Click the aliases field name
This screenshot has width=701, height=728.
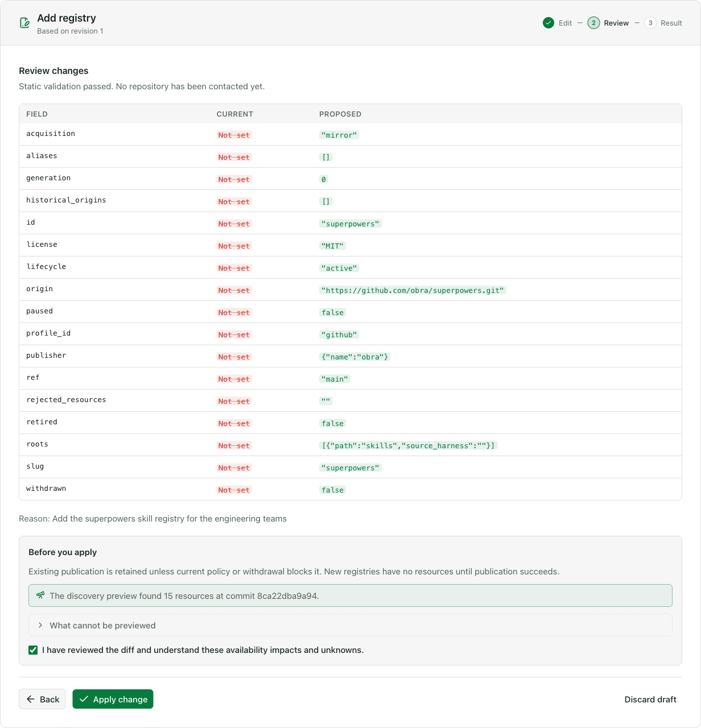coord(42,156)
